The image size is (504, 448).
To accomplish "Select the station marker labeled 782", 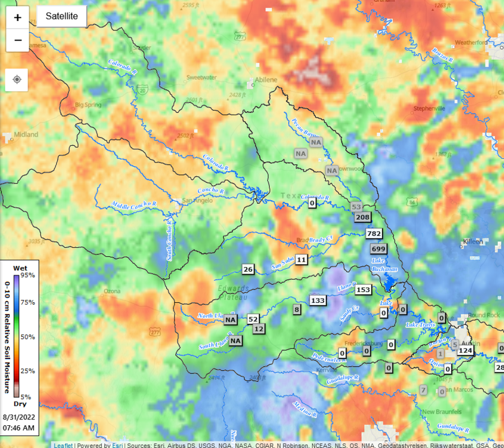I will (374, 234).
